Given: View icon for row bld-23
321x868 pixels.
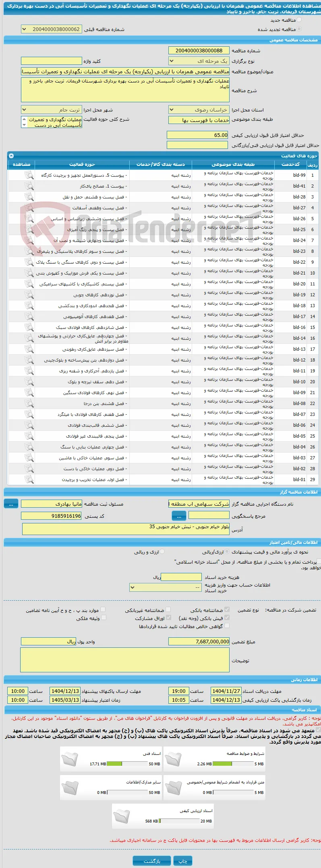Looking at the screenshot, I should [29, 251].
